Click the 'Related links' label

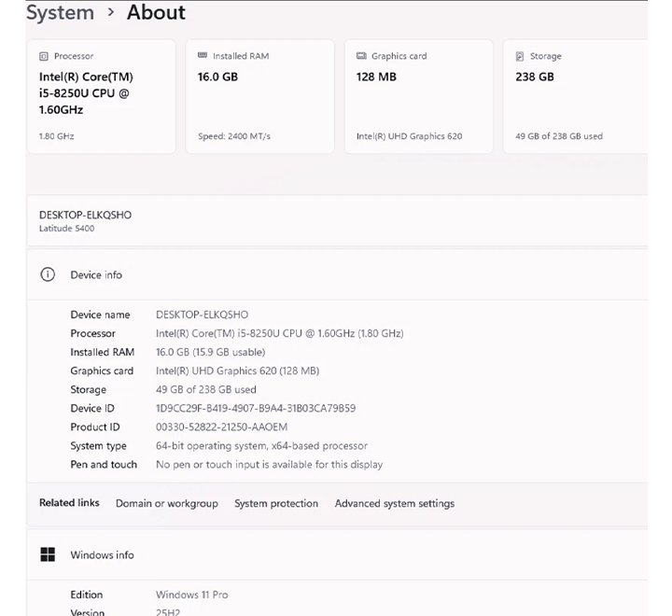[x=69, y=503]
